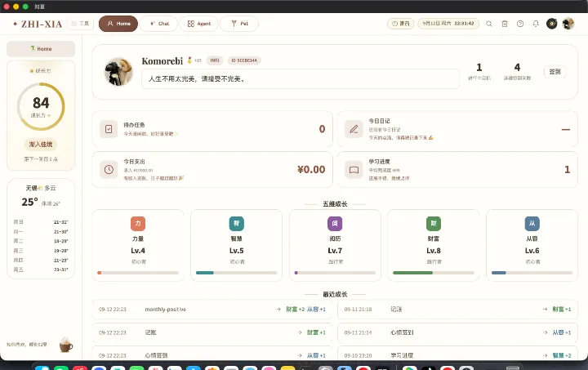Click the 84 growth score ring

pos(41,106)
